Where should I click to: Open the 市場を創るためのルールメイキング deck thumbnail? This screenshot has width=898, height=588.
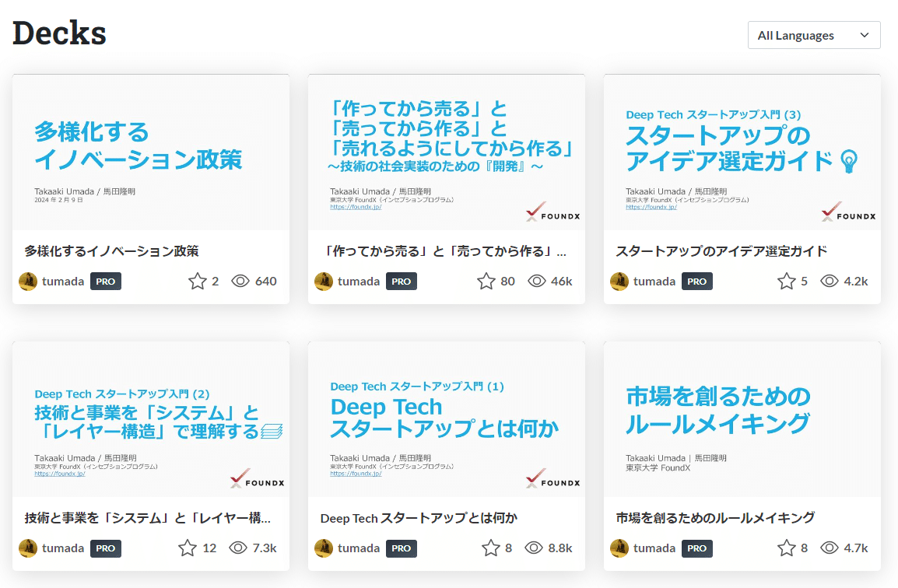point(742,419)
